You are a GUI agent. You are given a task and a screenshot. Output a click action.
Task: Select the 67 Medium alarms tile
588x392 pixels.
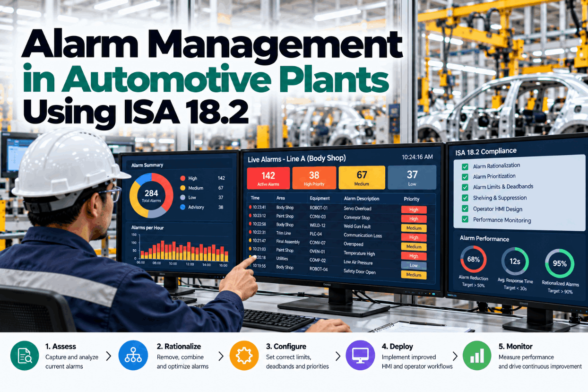361,178
